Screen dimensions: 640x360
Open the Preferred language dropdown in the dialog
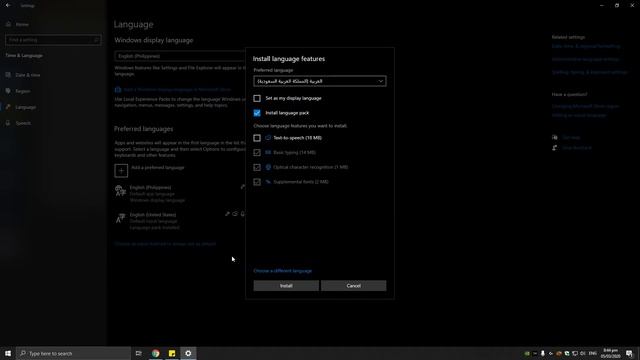coord(320,81)
